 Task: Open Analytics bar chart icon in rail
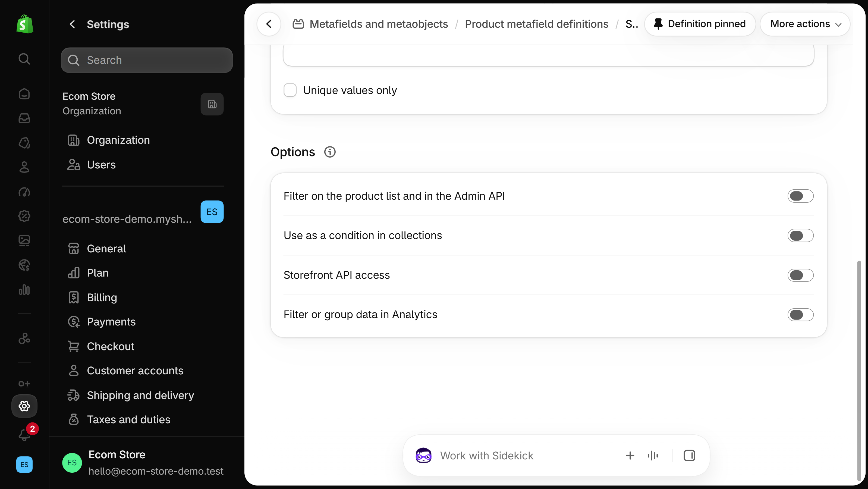click(x=24, y=290)
